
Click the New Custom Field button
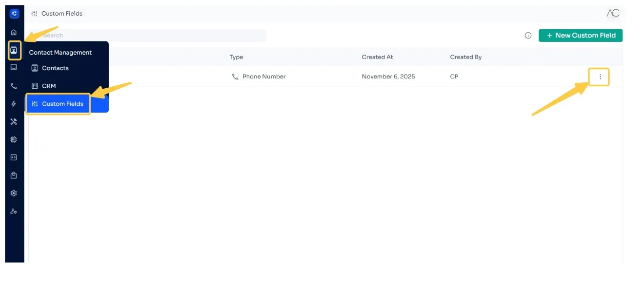580,36
